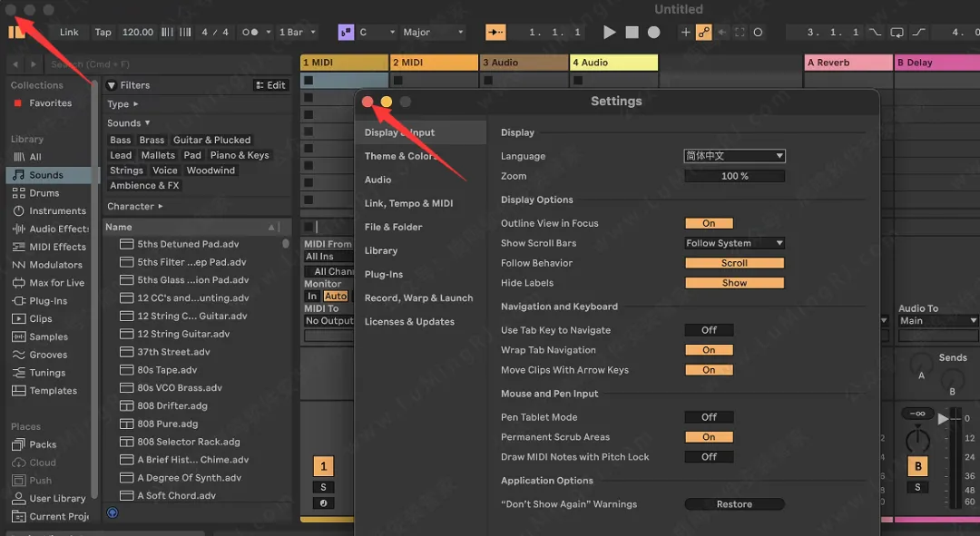Click the Stop button in transport

pyautogui.click(x=632, y=33)
